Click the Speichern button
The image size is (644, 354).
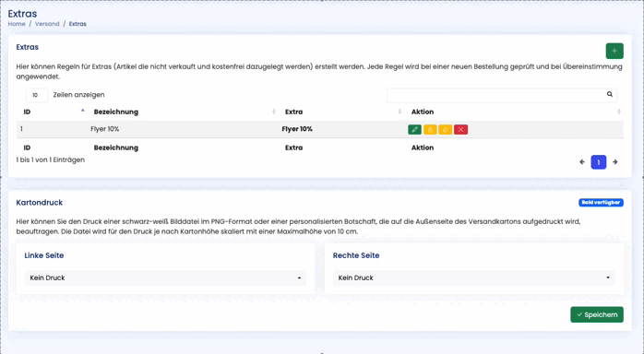click(597, 314)
